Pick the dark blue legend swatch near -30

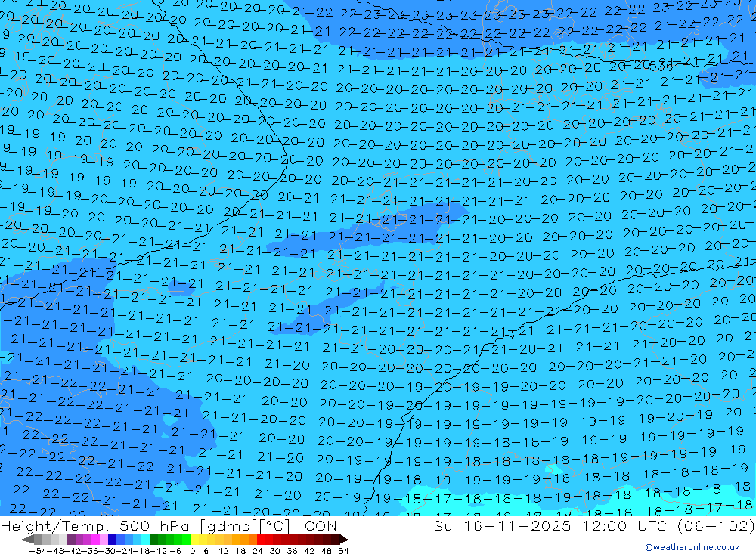[112, 540]
